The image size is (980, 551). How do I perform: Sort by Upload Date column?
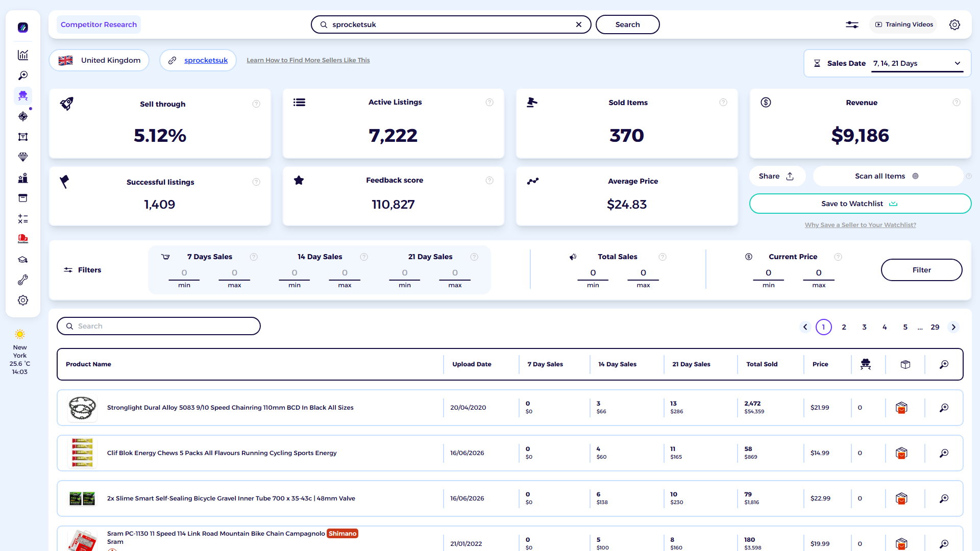pos(472,364)
